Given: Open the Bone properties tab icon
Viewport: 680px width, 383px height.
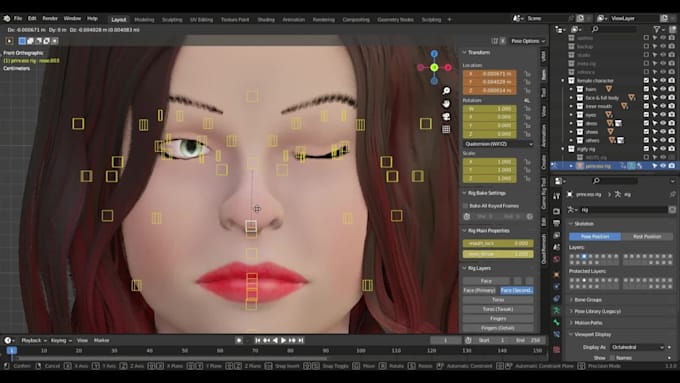Looking at the screenshot, I should pyautogui.click(x=556, y=322).
